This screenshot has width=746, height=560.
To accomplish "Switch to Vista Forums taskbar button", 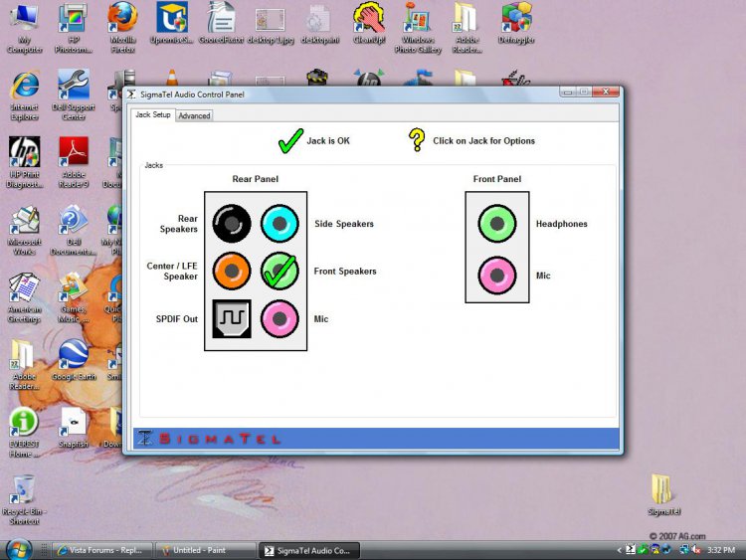I will (101, 550).
